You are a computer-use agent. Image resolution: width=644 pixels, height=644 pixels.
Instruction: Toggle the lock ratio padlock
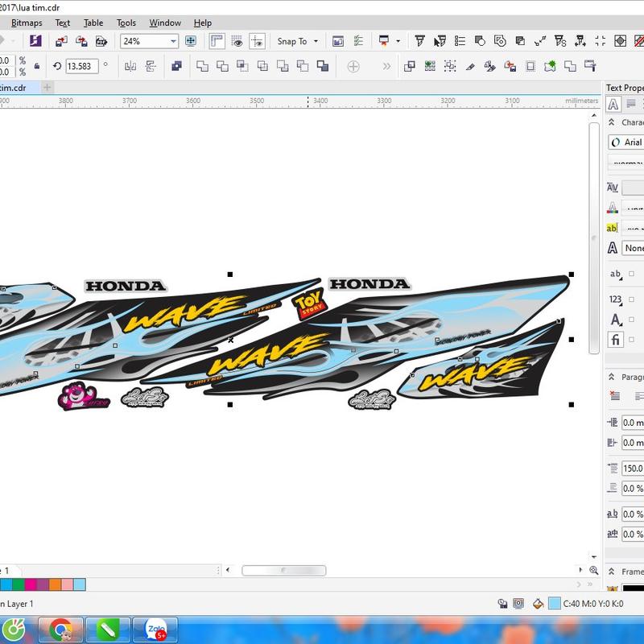(37, 66)
